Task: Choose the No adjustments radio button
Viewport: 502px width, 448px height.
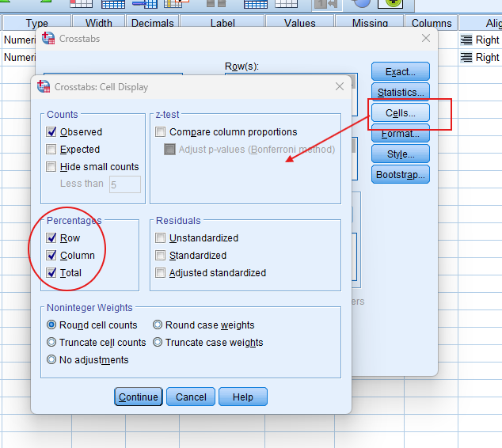Action: [52, 360]
